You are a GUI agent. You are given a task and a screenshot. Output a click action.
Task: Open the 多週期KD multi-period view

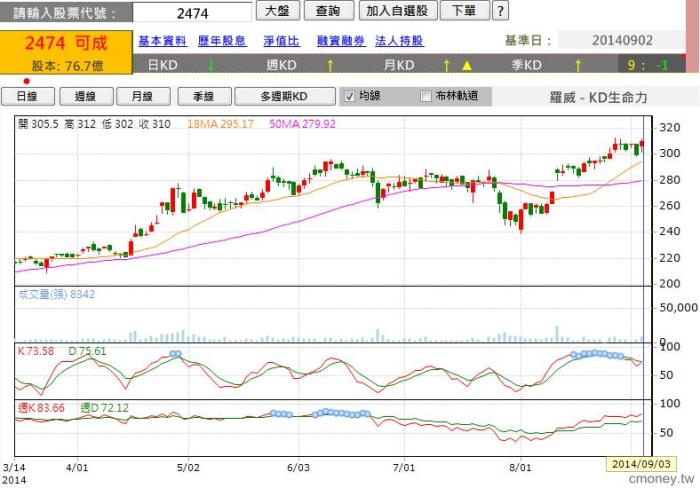click(284, 97)
